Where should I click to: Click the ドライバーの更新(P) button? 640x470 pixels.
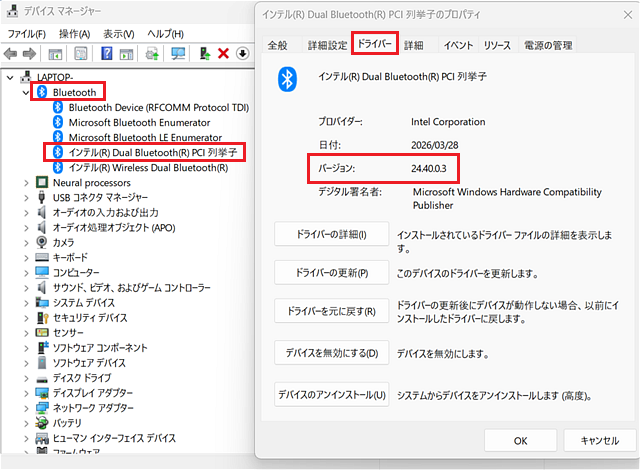click(x=331, y=273)
